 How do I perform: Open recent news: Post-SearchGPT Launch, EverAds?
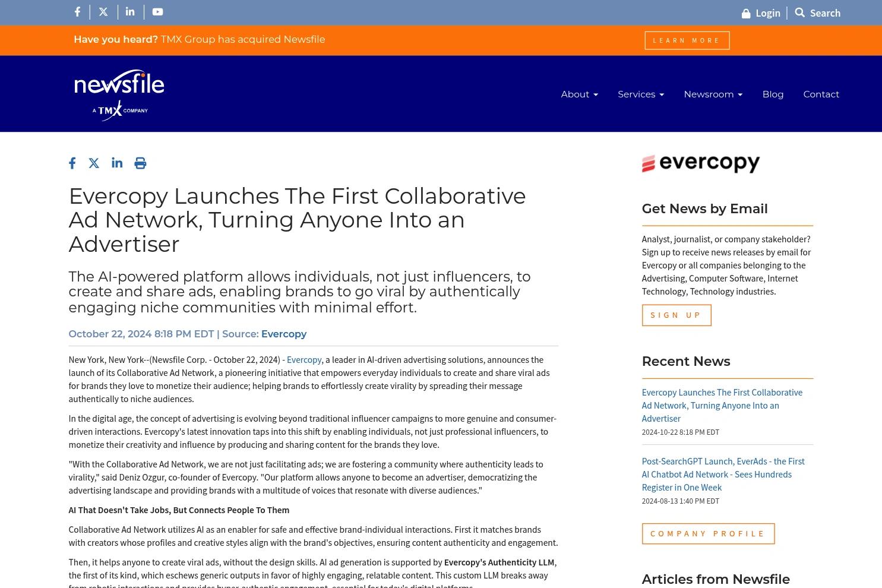point(723,475)
